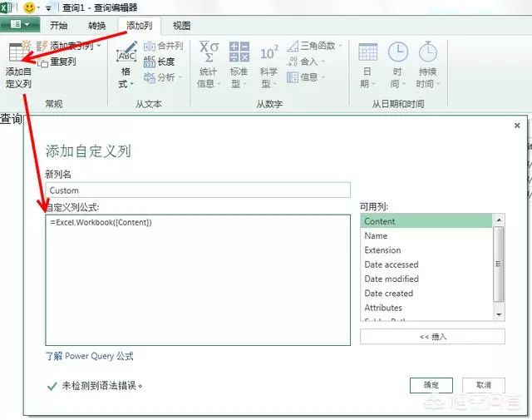Open the Date (日期) calendar icon
The width and height of the screenshot is (532, 420).
tap(367, 52)
